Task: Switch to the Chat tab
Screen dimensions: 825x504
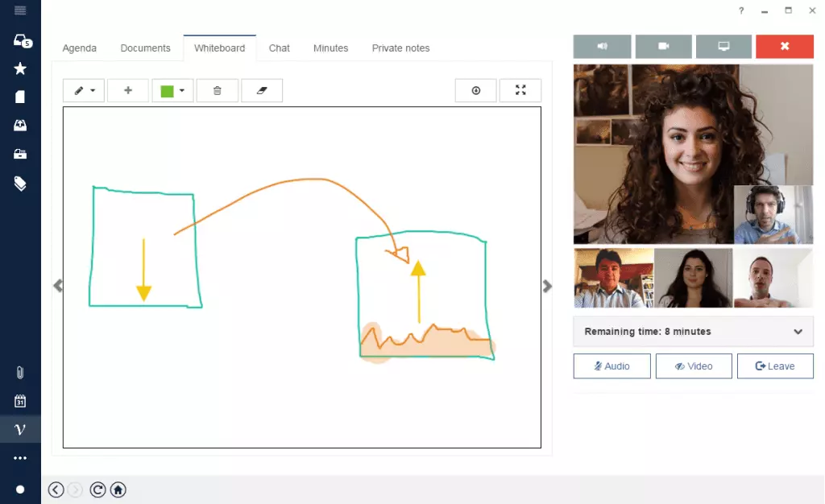Action: (x=280, y=48)
